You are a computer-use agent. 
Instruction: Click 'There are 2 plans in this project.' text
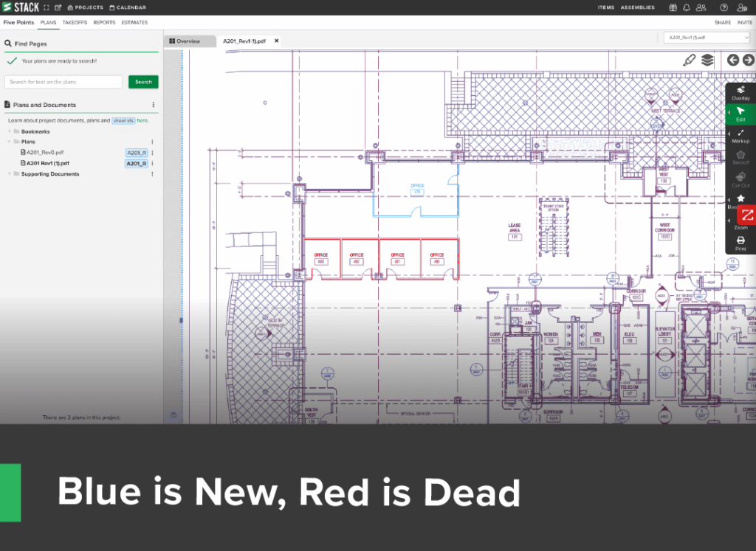click(81, 417)
